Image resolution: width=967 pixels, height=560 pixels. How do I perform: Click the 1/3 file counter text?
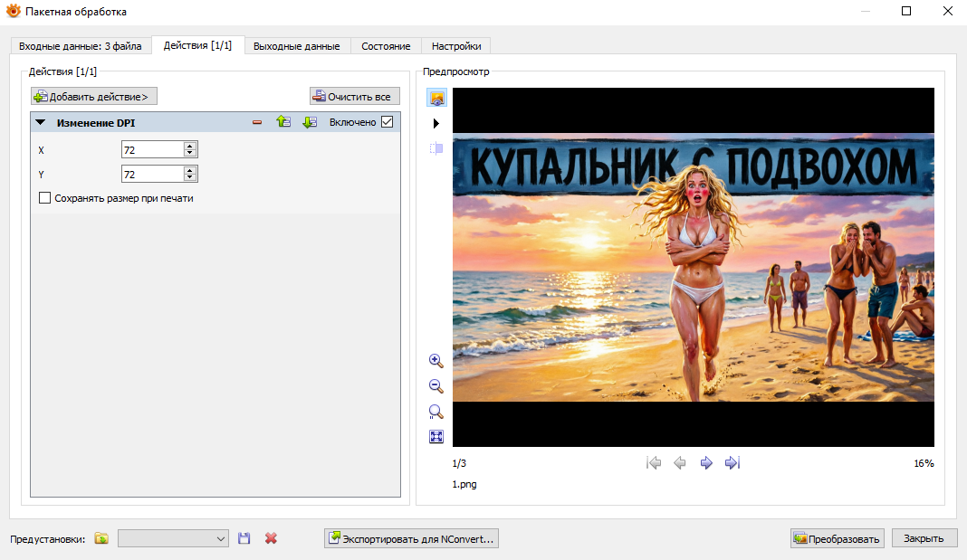pyautogui.click(x=459, y=463)
